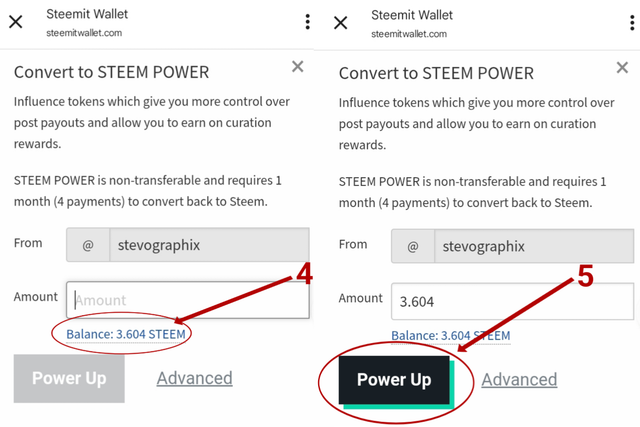Image resolution: width=640 pixels, height=427 pixels.
Task: Click the stevographix From field in step 5 panel
Action: 534,246
